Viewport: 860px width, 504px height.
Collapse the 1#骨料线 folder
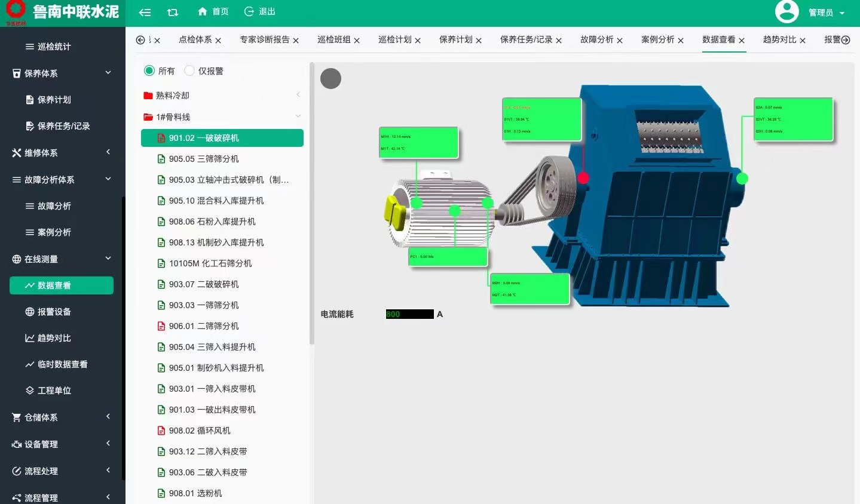tap(298, 116)
